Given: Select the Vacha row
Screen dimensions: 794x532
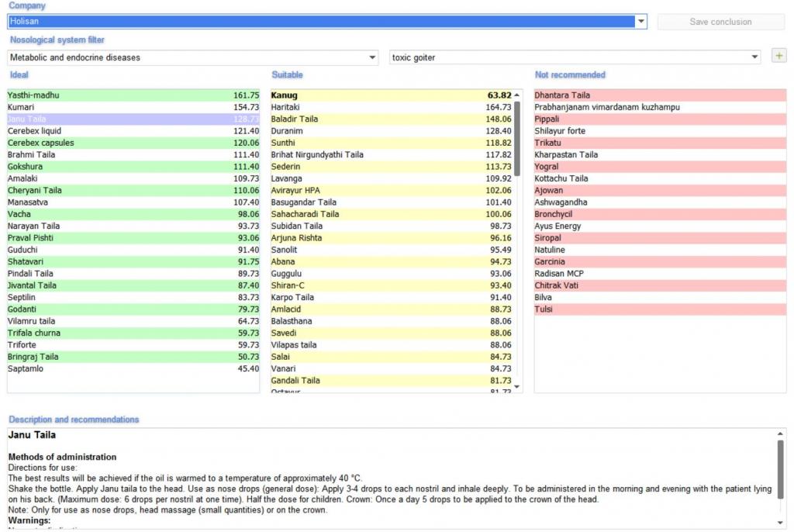Looking at the screenshot, I should [x=133, y=214].
